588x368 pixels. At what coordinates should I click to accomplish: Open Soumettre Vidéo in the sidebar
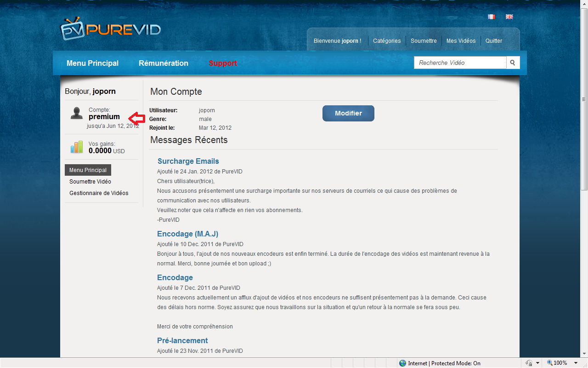tap(90, 182)
